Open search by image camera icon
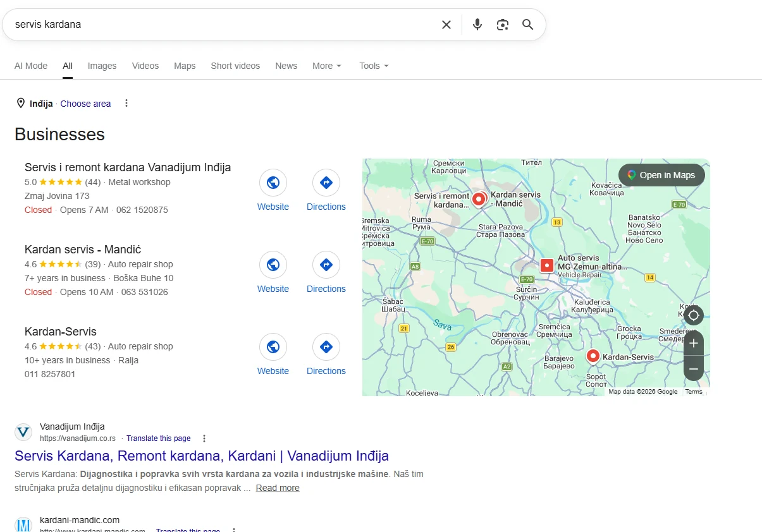Screen dimensions: 762x532 (x=503, y=25)
